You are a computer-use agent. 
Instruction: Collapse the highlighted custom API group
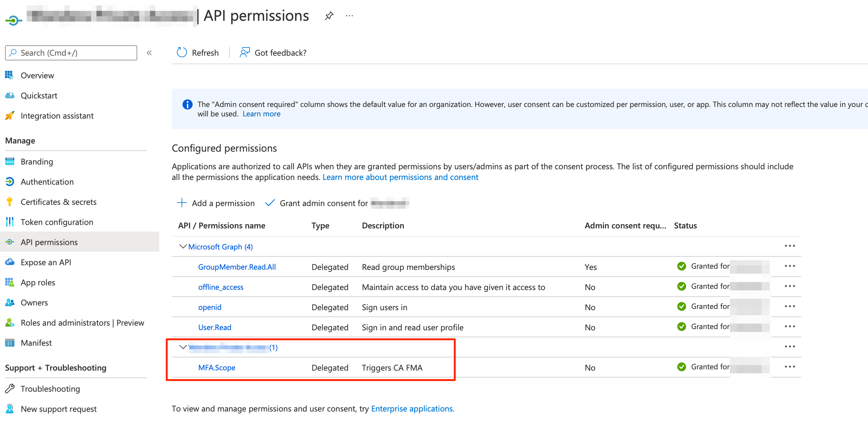point(183,348)
